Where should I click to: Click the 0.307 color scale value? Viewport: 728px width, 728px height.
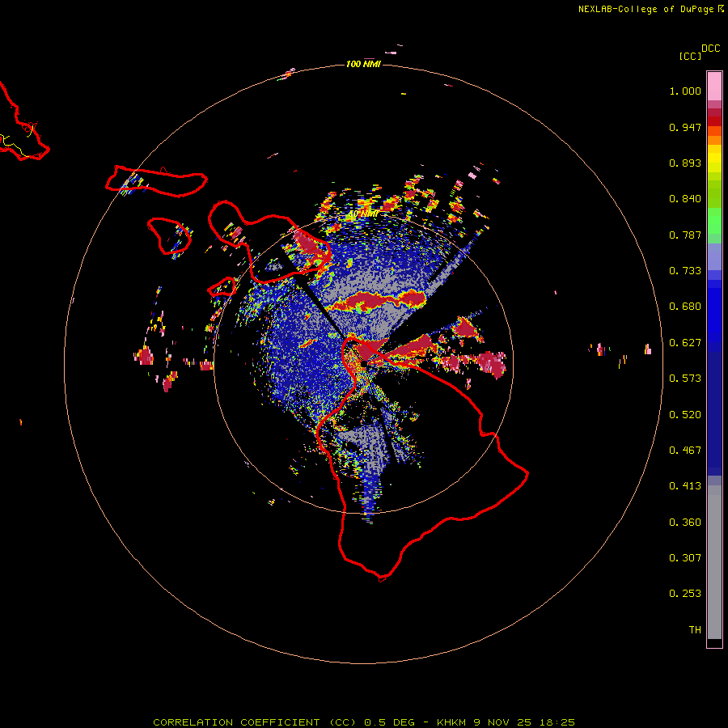tap(685, 558)
